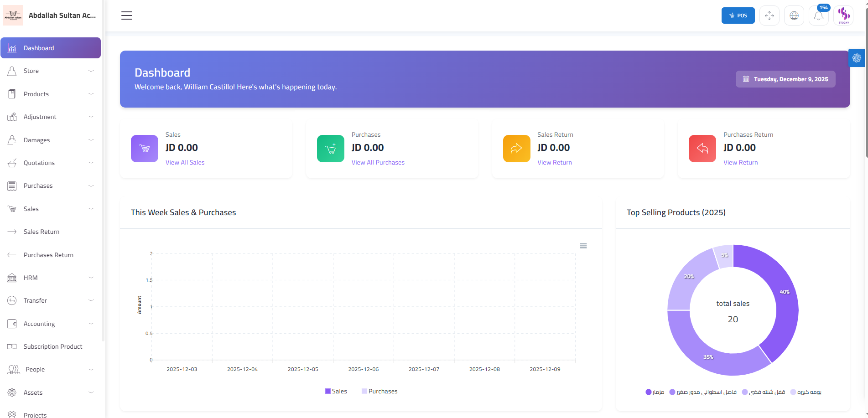This screenshot has width=868, height=418.
Task: Click the purple Sales cart icon
Action: click(x=145, y=149)
